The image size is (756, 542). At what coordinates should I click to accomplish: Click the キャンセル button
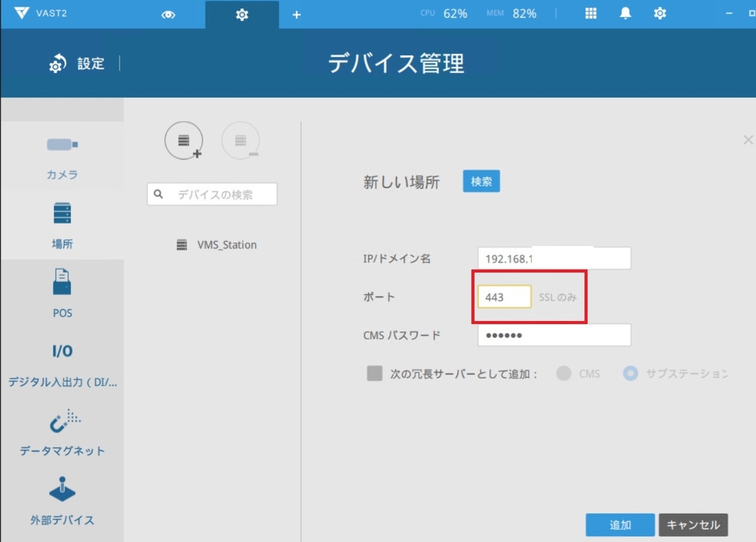[693, 525]
